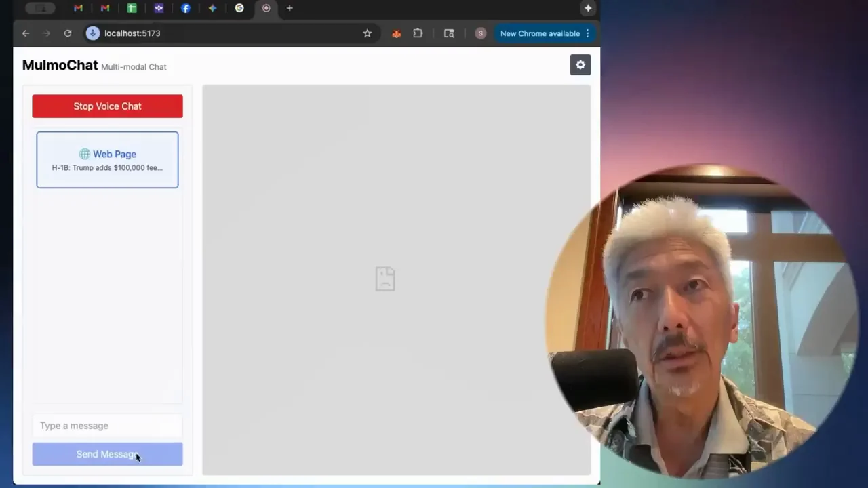
Task: Click the Send Message button
Action: pyautogui.click(x=107, y=454)
